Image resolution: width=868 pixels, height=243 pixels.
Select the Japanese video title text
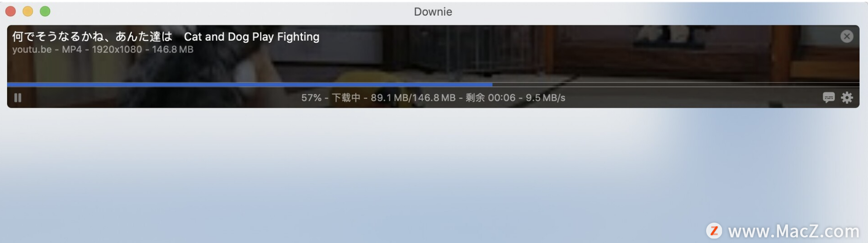[92, 37]
